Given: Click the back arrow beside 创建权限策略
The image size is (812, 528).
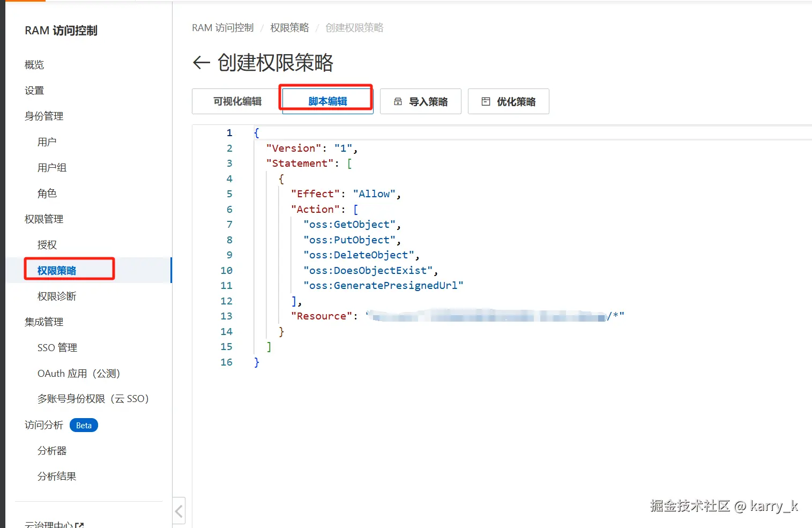Looking at the screenshot, I should 201,63.
